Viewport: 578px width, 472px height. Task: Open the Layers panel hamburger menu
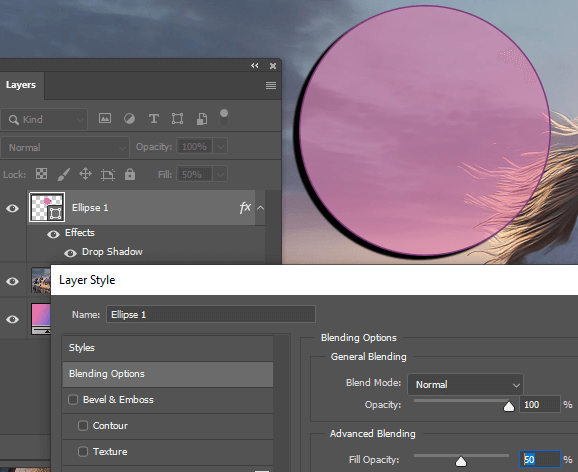tap(271, 86)
